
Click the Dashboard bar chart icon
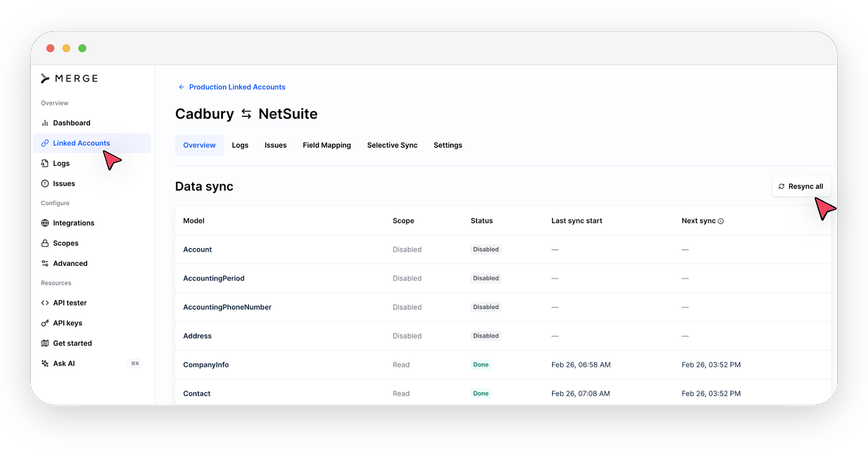pyautogui.click(x=45, y=123)
